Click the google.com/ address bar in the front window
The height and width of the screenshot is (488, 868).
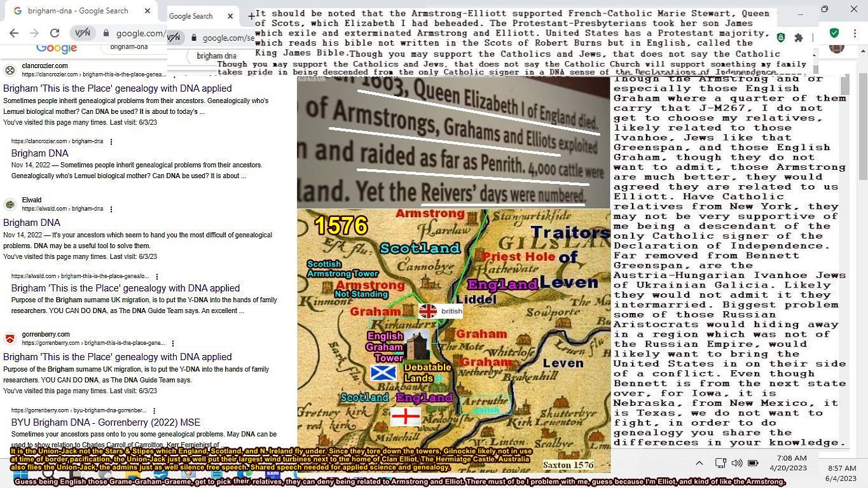point(141,33)
